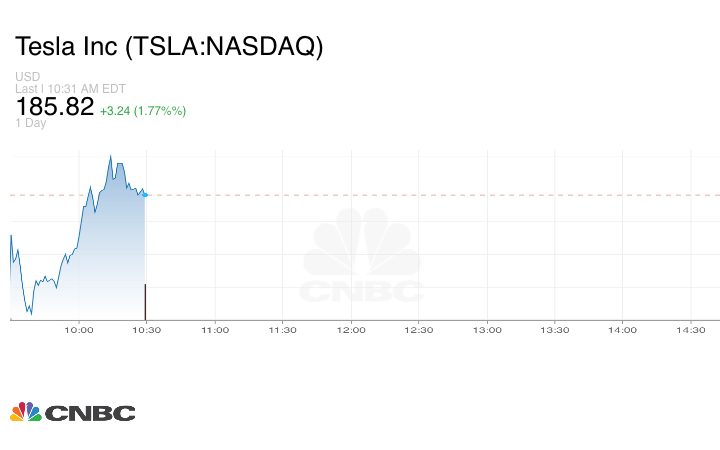Select the 185.82 last price value
This screenshot has width=720, height=450.
pos(55,106)
